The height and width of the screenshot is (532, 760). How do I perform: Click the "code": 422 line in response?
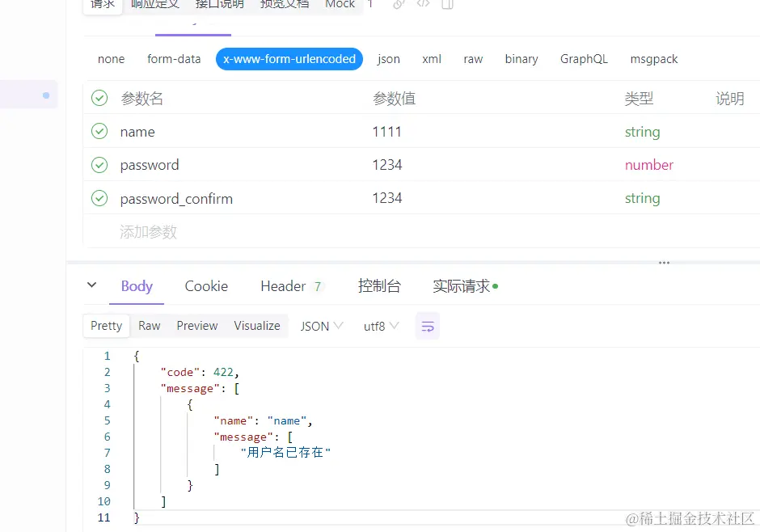click(201, 372)
